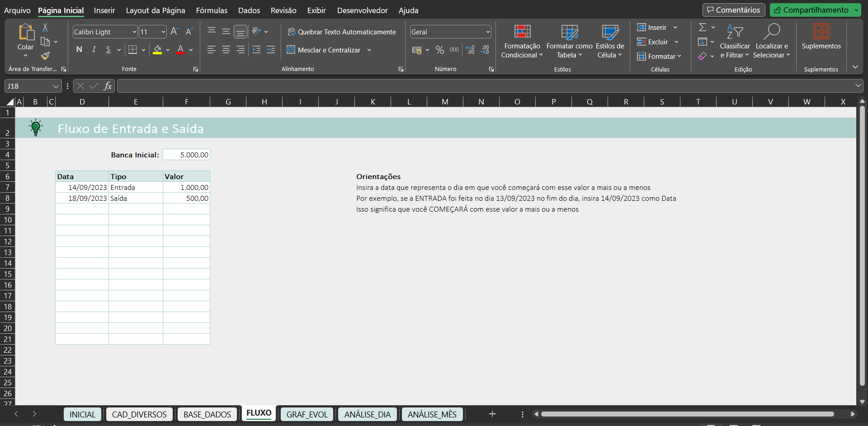Expand the Name Box dropdown arrow
868x426 pixels.
tap(56, 86)
